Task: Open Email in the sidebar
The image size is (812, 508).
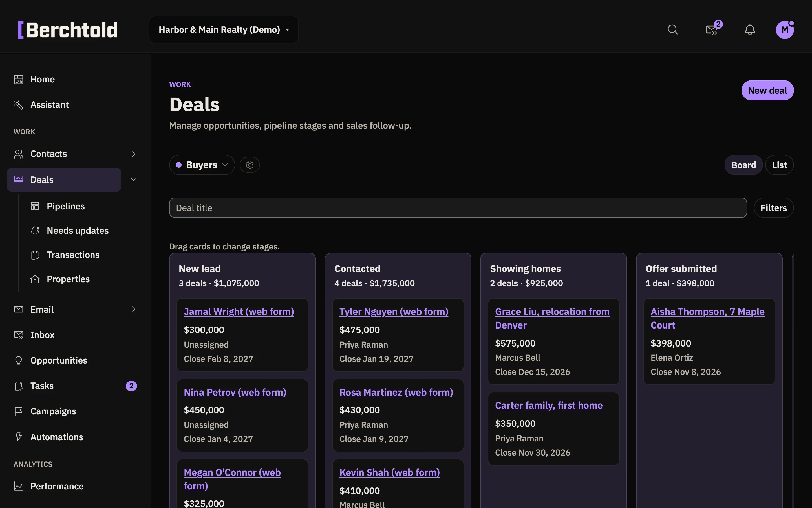Action: (42, 309)
